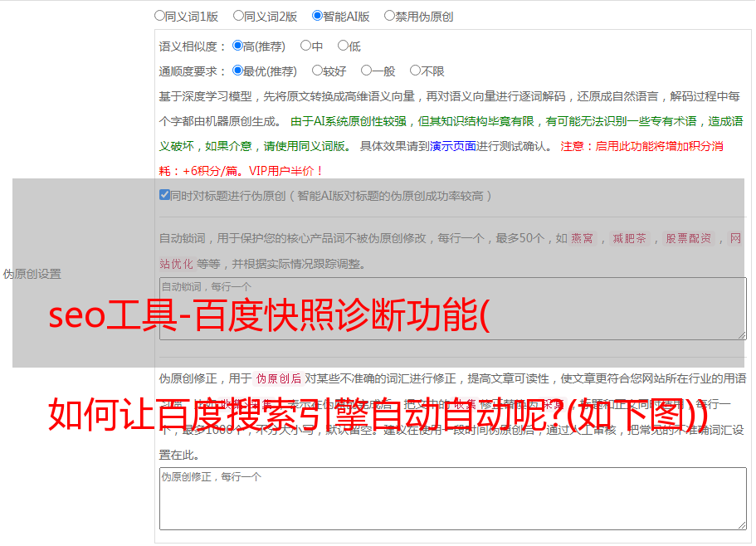Toggle 同时对标题进行伪原创 checkbox
The width and height of the screenshot is (756, 546).
pos(164,195)
